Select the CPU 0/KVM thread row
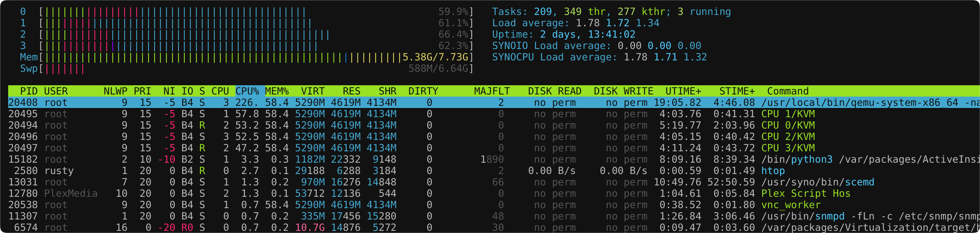This screenshot has width=980, height=233. [x=494, y=125]
